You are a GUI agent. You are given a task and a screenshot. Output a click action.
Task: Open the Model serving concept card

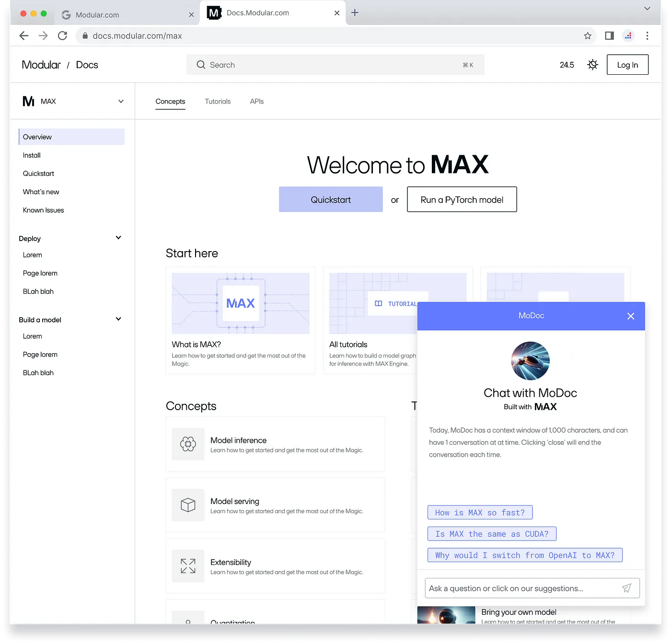pos(275,505)
